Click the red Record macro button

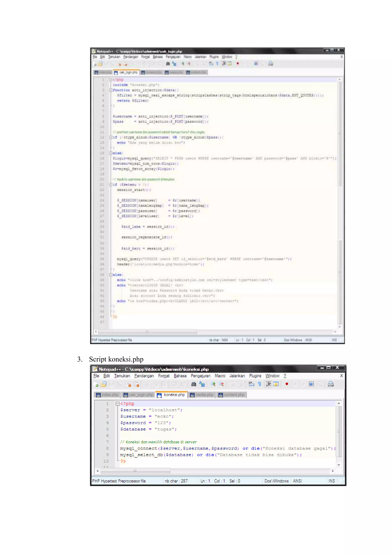coord(287,384)
